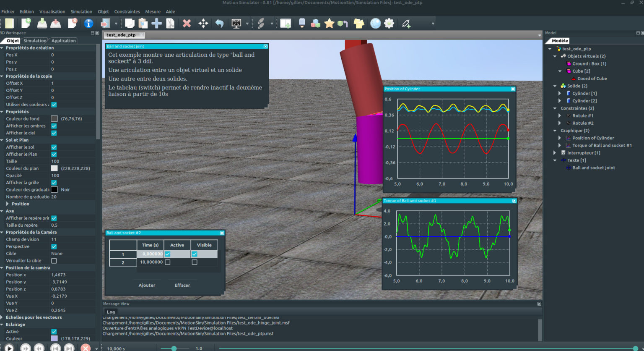Click the 'Couleur du plan' color swatch

click(54, 168)
